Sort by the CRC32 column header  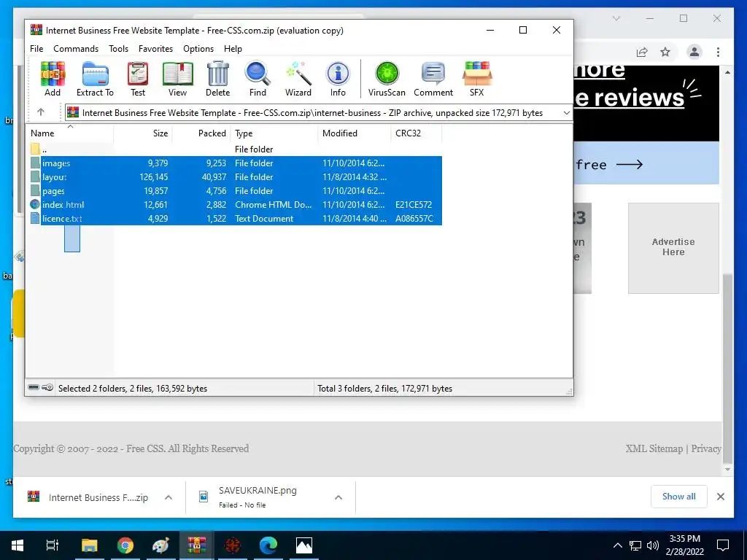click(x=417, y=133)
